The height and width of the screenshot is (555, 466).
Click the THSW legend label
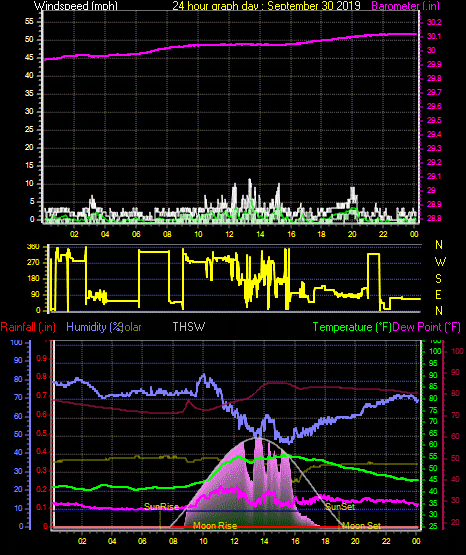189,327
